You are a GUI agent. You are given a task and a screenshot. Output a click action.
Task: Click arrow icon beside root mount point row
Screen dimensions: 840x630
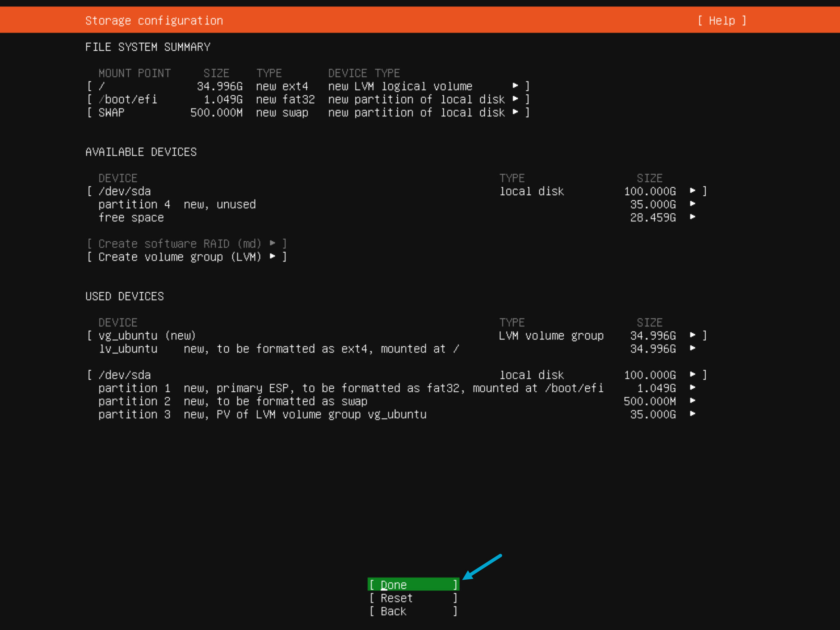point(515,86)
